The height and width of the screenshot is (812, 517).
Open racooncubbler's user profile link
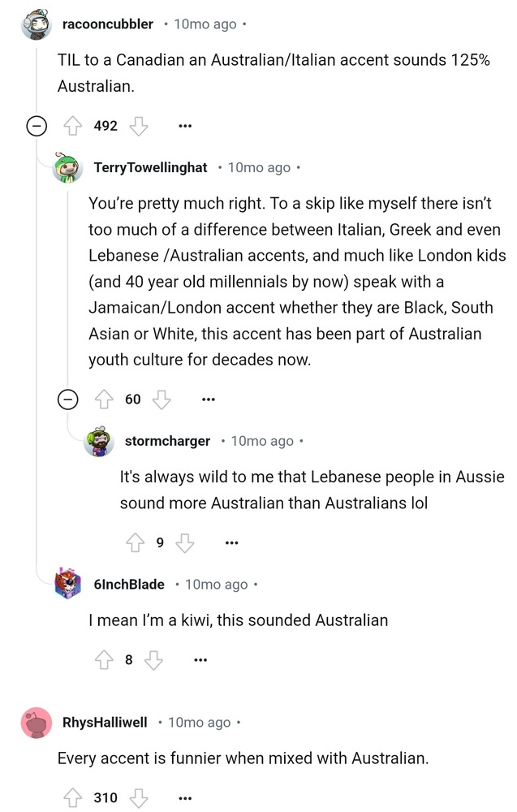107,24
